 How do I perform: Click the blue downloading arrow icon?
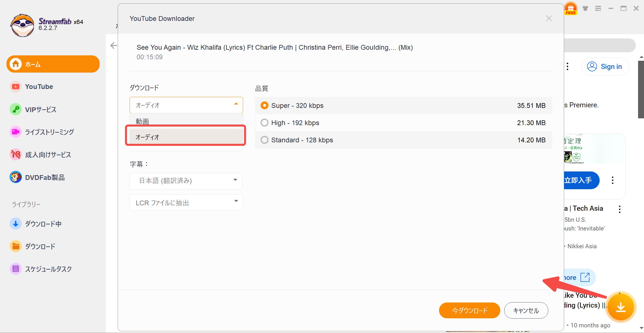[16, 224]
